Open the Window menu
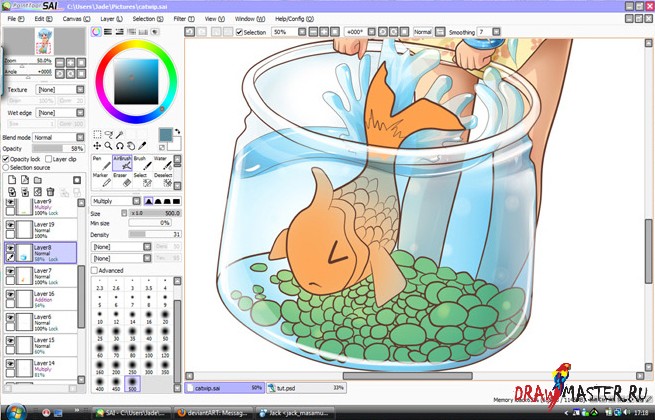655x420 pixels. (x=250, y=19)
